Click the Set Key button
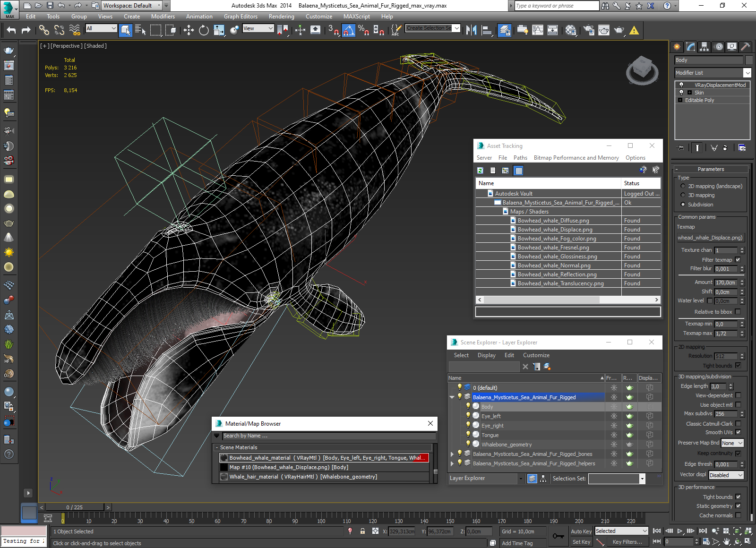 pyautogui.click(x=581, y=542)
